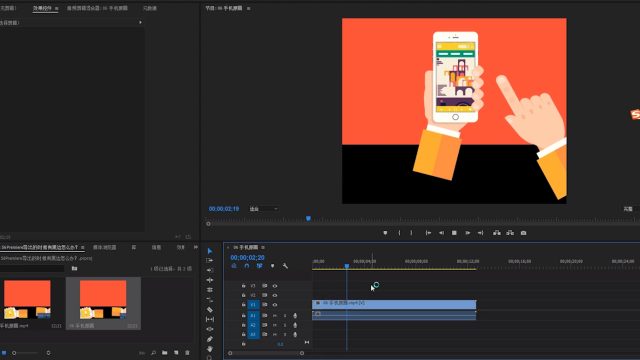Open Program monitor panel menu
The height and width of the screenshot is (360, 640).
click(x=248, y=8)
